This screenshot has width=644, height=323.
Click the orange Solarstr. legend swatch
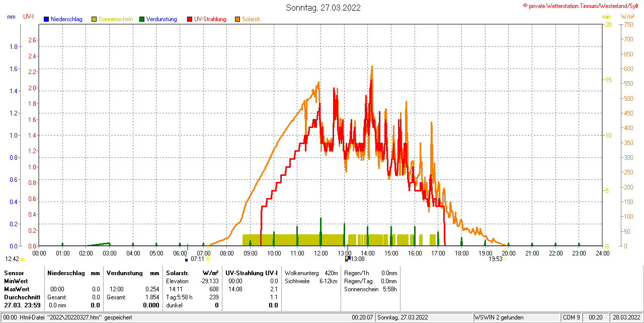click(x=237, y=19)
